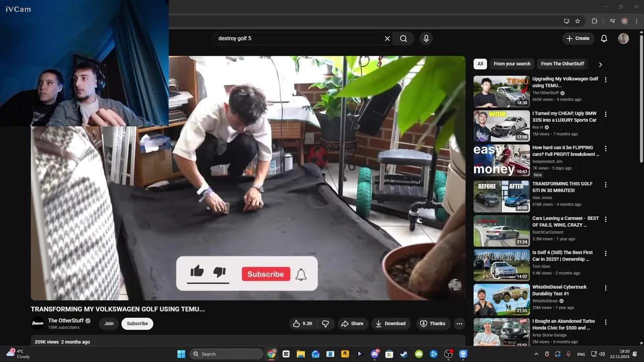Open options for FLIPPING cars video
The width and height of the screenshot is (644, 362).
(606, 149)
